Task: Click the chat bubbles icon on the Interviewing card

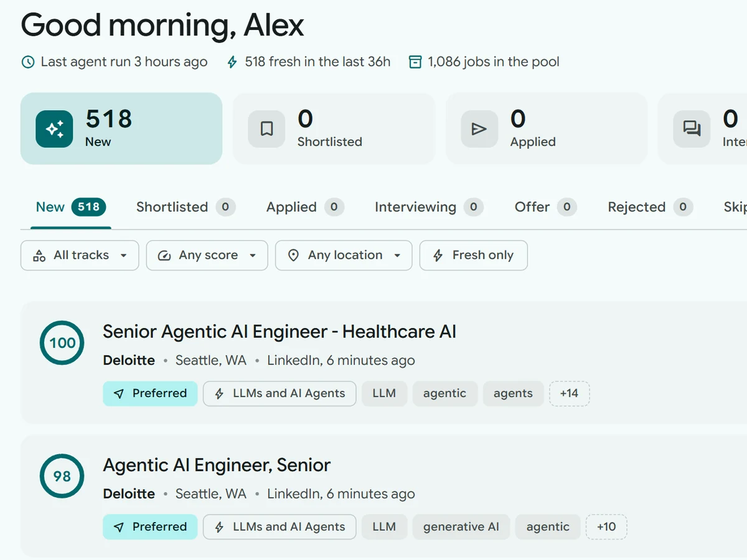Action: 692,129
